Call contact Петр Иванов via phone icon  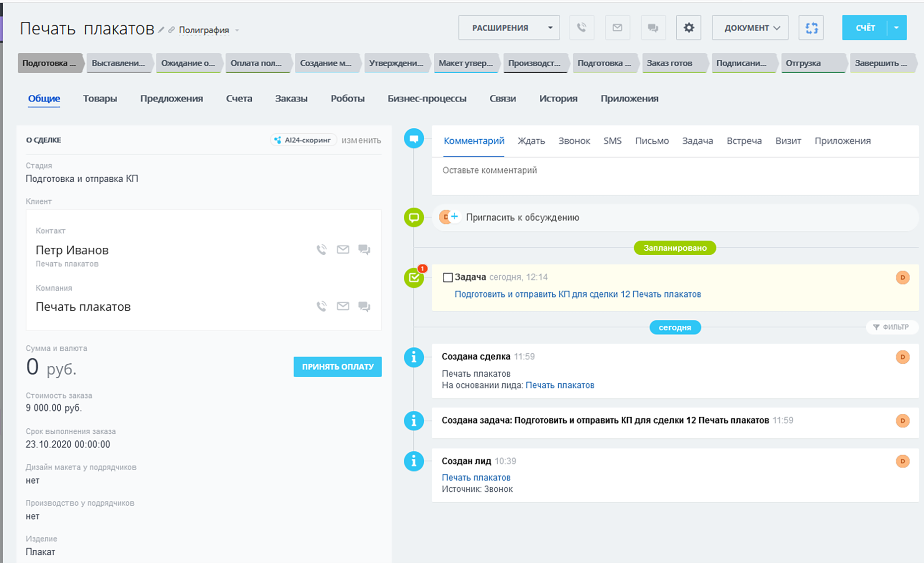pos(321,249)
